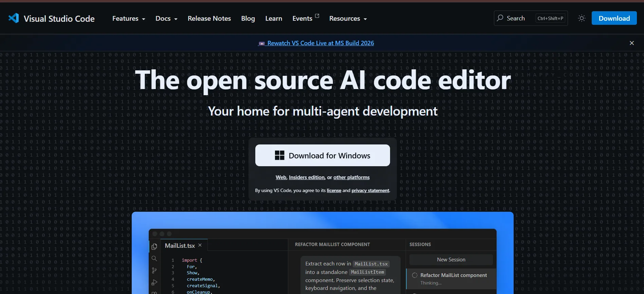The height and width of the screenshot is (294, 644).
Task: Click the blue Download button in header
Action: click(614, 18)
